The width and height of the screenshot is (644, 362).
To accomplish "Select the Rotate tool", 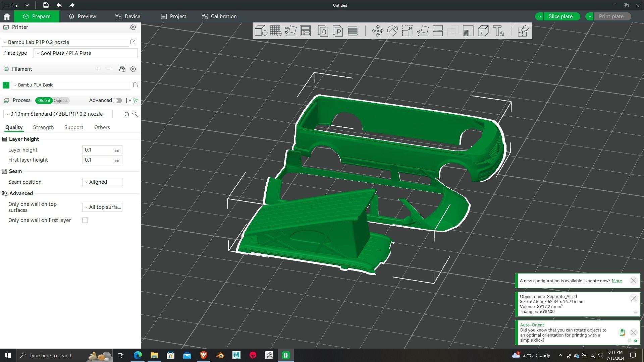I will pyautogui.click(x=392, y=31).
